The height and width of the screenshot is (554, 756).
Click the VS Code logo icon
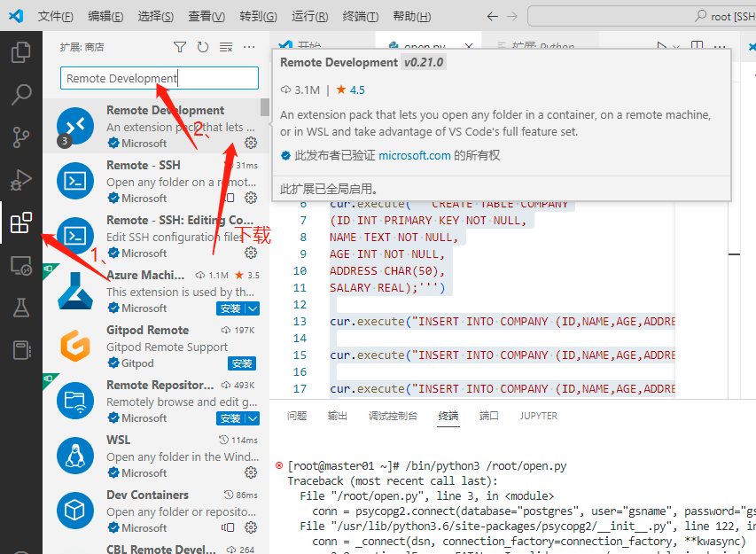(x=16, y=16)
